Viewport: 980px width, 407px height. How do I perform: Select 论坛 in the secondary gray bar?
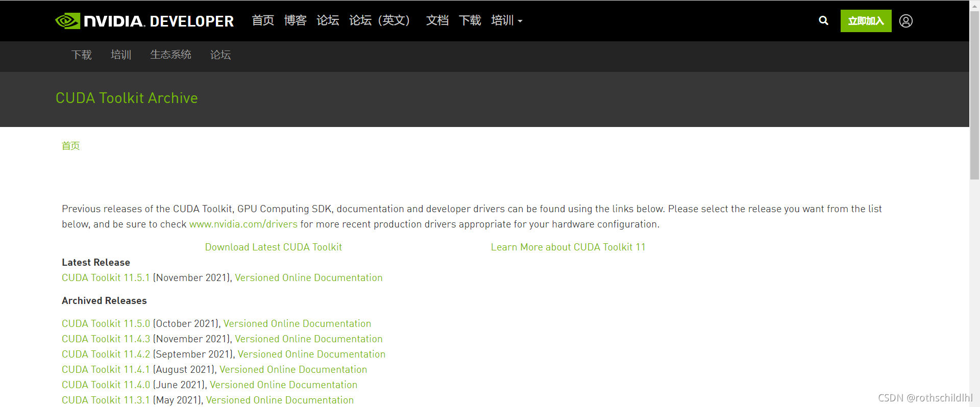click(220, 55)
